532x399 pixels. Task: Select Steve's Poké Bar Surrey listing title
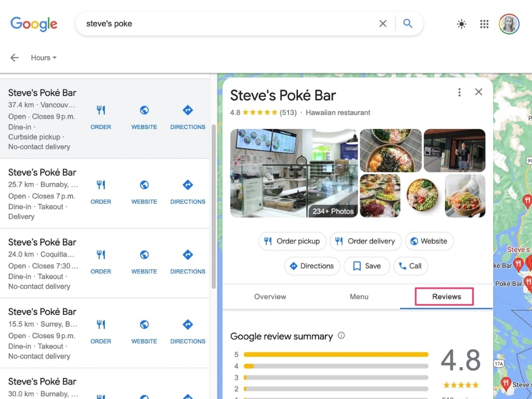[x=42, y=312]
